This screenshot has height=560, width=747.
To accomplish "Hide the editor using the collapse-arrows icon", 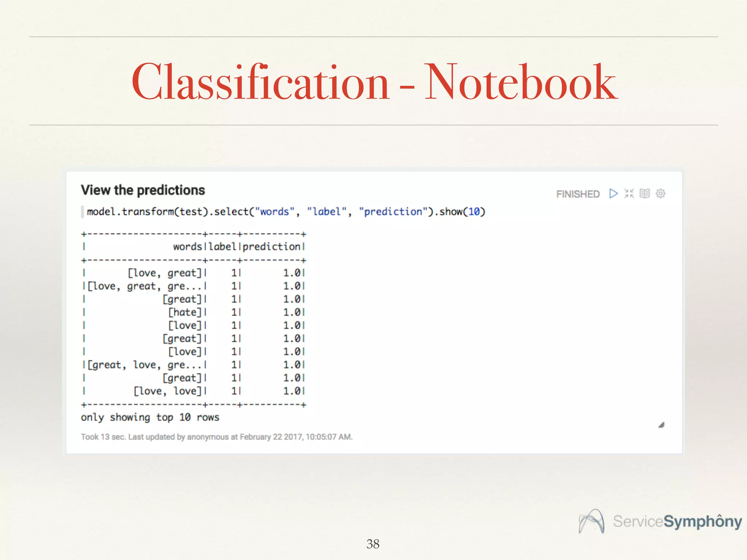I will click(629, 194).
